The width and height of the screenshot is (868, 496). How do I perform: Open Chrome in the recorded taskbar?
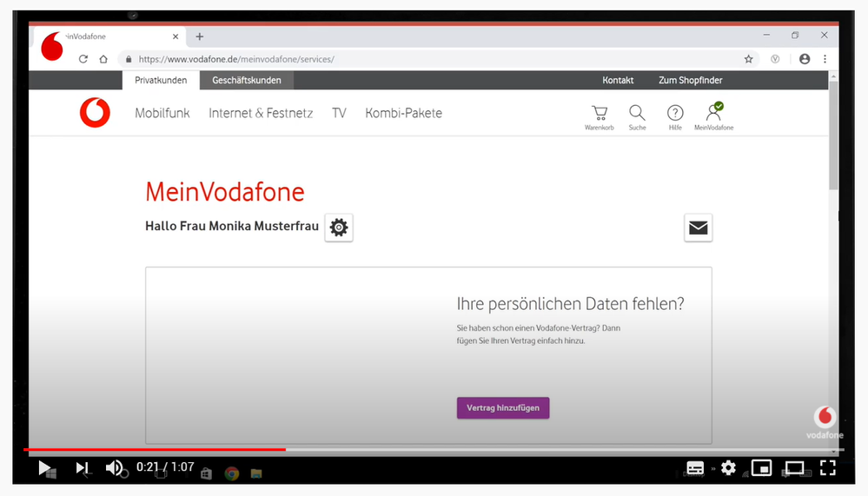[x=232, y=473]
